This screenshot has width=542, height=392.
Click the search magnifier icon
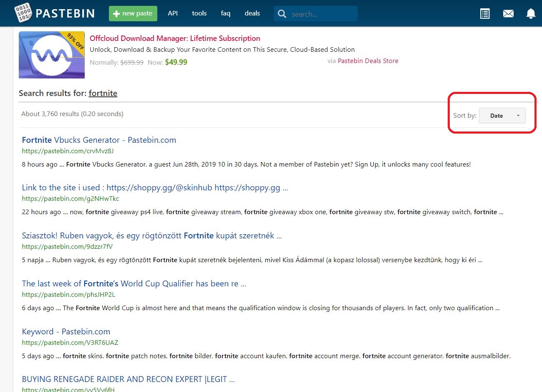[282, 14]
